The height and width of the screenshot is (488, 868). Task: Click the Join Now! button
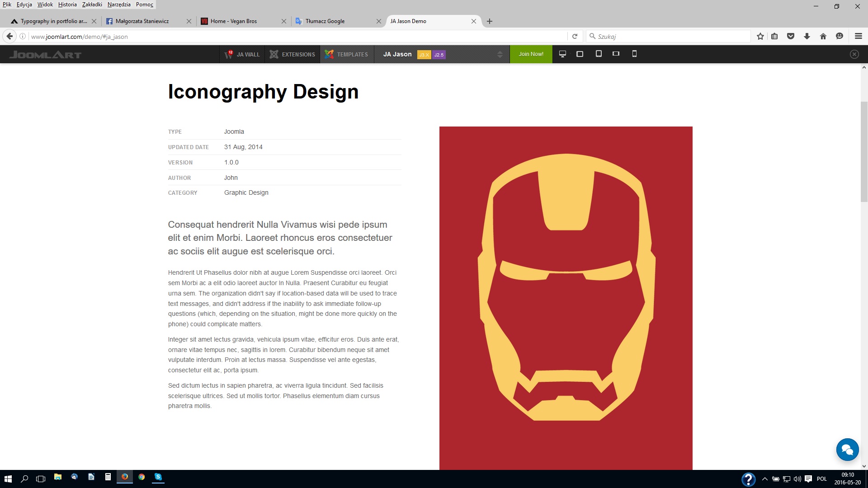531,54
